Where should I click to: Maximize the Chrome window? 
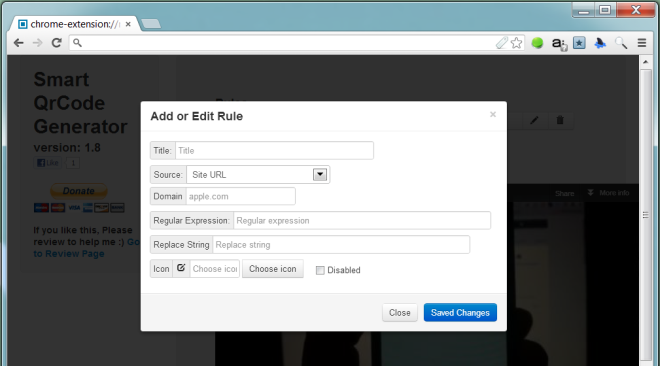605,10
